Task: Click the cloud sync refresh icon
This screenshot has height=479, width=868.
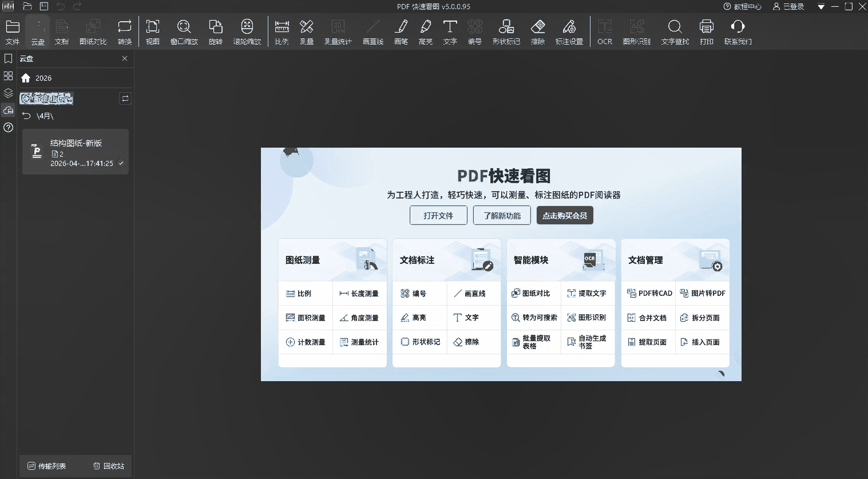Action: (x=125, y=98)
